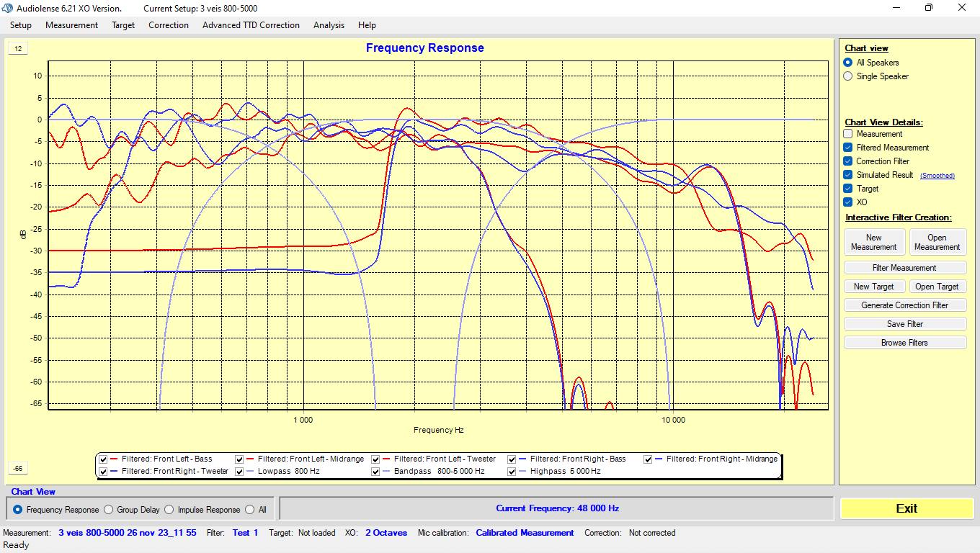The image size is (980, 553).
Task: Toggle the Correction Filter checkbox
Action: tap(848, 161)
